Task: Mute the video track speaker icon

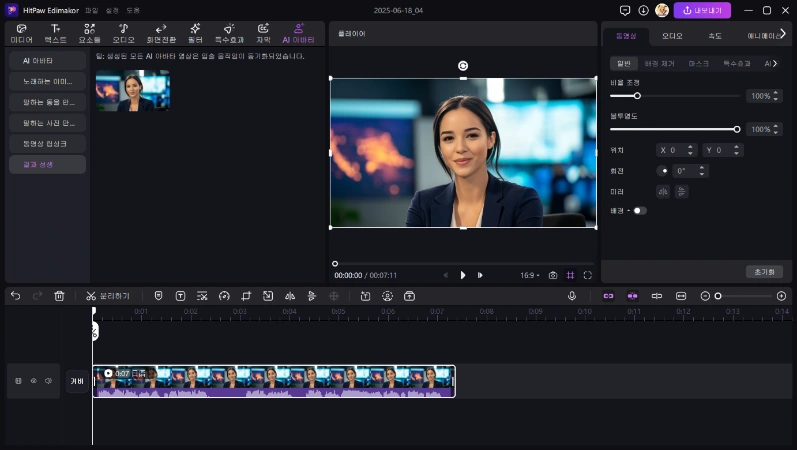Action: point(48,381)
